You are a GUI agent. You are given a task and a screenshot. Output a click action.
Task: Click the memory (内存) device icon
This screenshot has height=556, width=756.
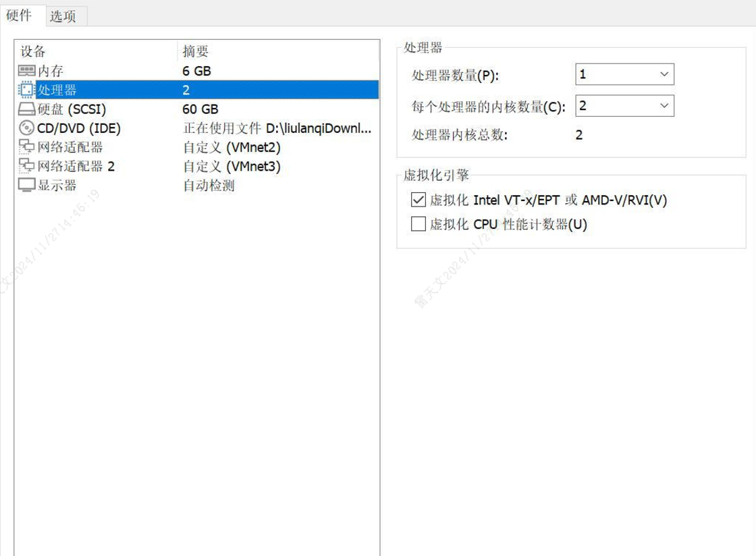tap(26, 71)
